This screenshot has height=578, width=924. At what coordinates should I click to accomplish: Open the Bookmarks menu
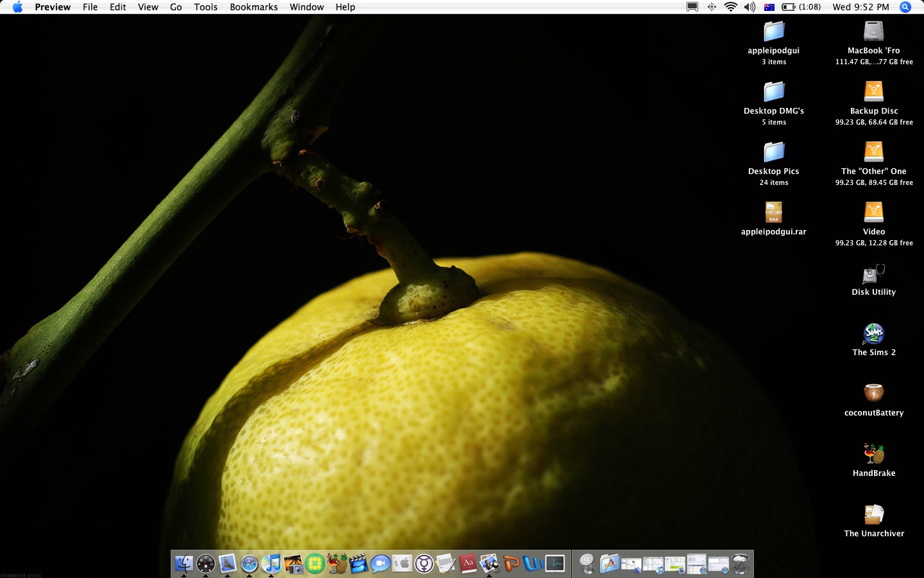click(254, 7)
